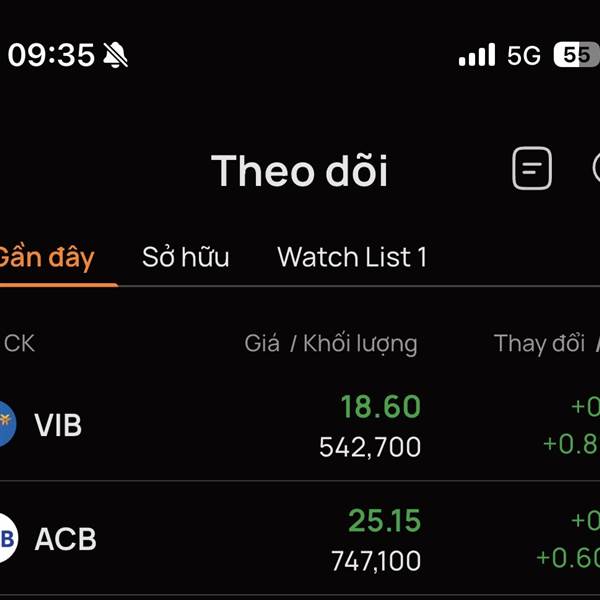Tap the VIB bank logo
Screen dimensions: 600x600
click(6, 424)
